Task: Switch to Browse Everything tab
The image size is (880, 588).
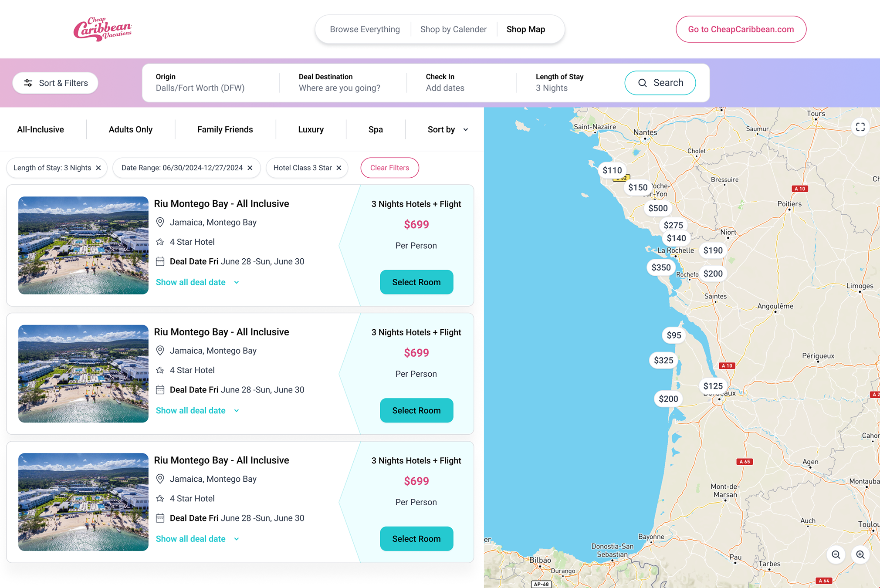Action: pyautogui.click(x=365, y=29)
